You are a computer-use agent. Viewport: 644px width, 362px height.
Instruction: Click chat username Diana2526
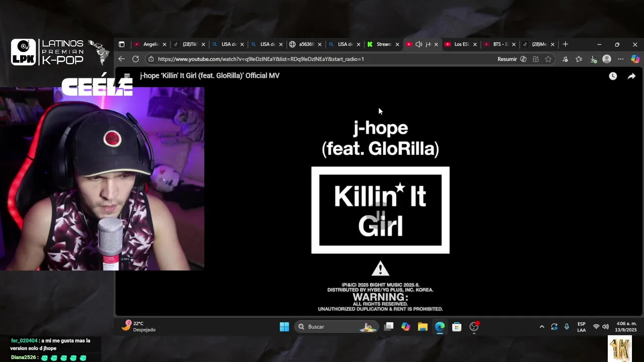[x=23, y=357]
